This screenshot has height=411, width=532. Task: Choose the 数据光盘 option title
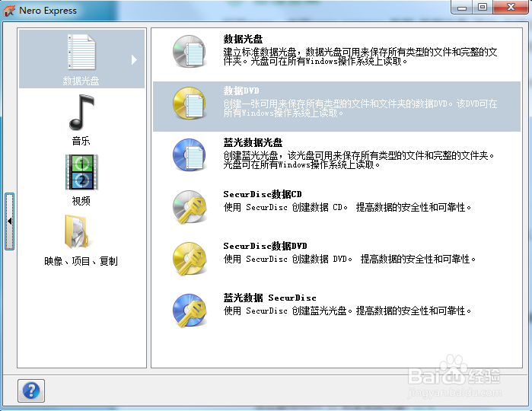[x=243, y=39]
